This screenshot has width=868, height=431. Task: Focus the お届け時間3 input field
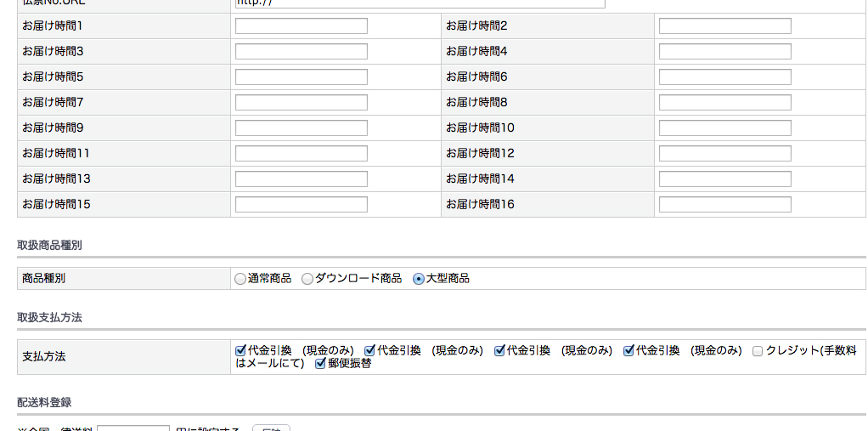(301, 52)
